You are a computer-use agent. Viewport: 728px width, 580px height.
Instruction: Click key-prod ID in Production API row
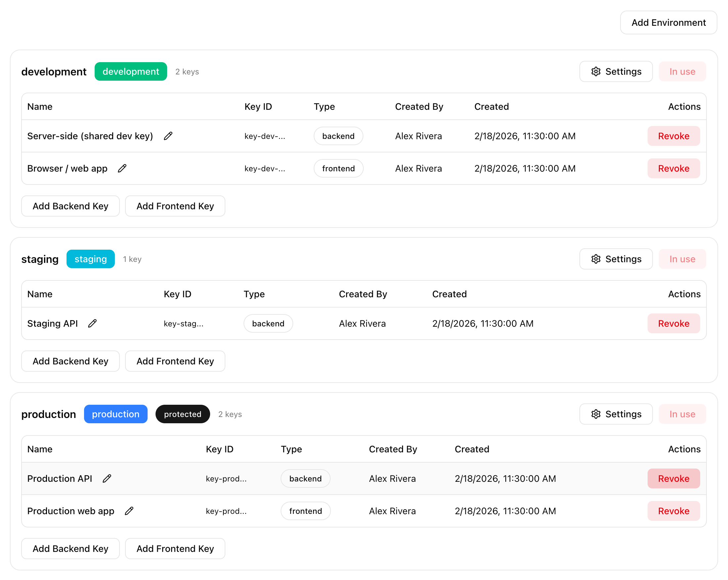[226, 478]
